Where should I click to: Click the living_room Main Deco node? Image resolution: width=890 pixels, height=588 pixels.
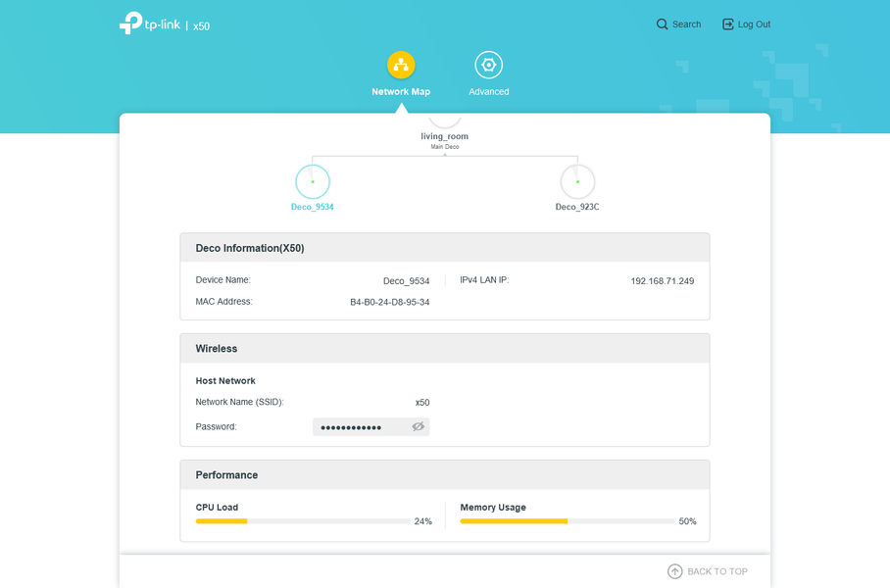coord(444,134)
